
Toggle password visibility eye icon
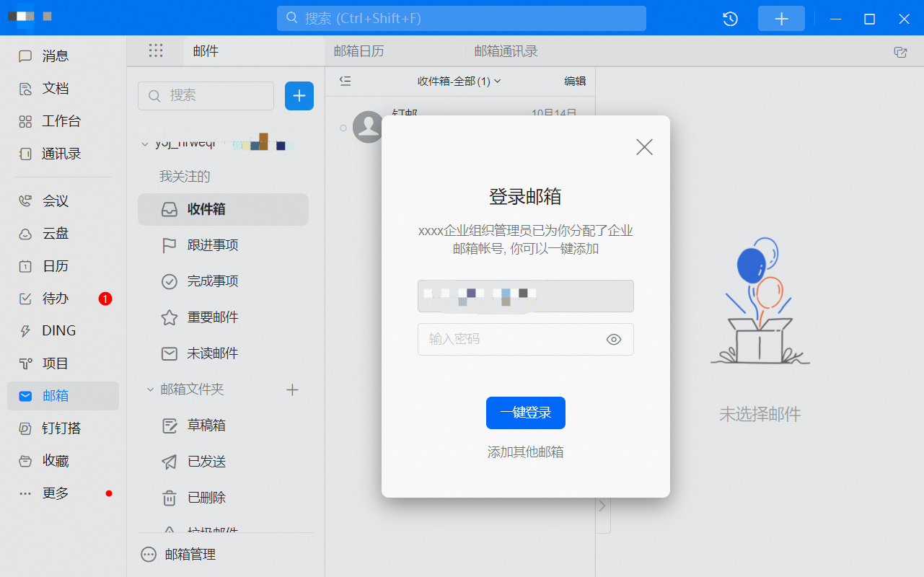point(613,339)
